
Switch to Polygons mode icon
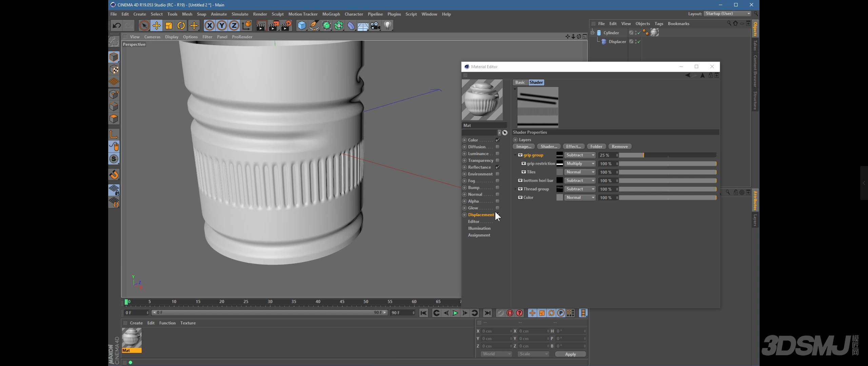(114, 119)
